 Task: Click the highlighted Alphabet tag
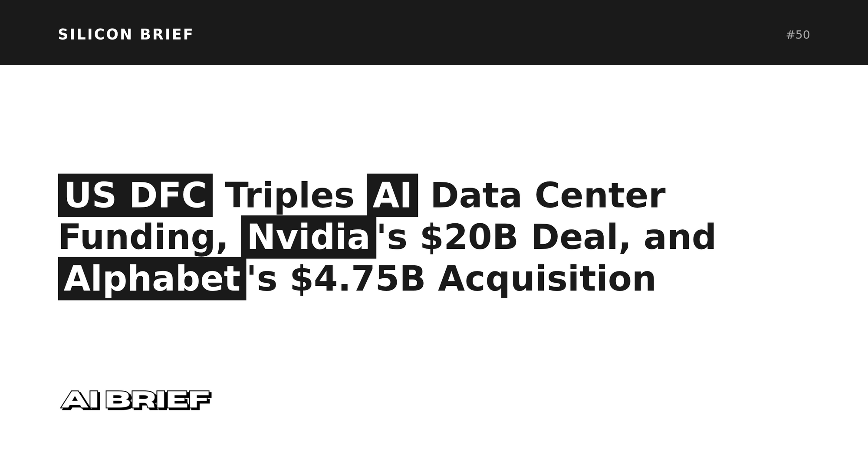point(152,279)
